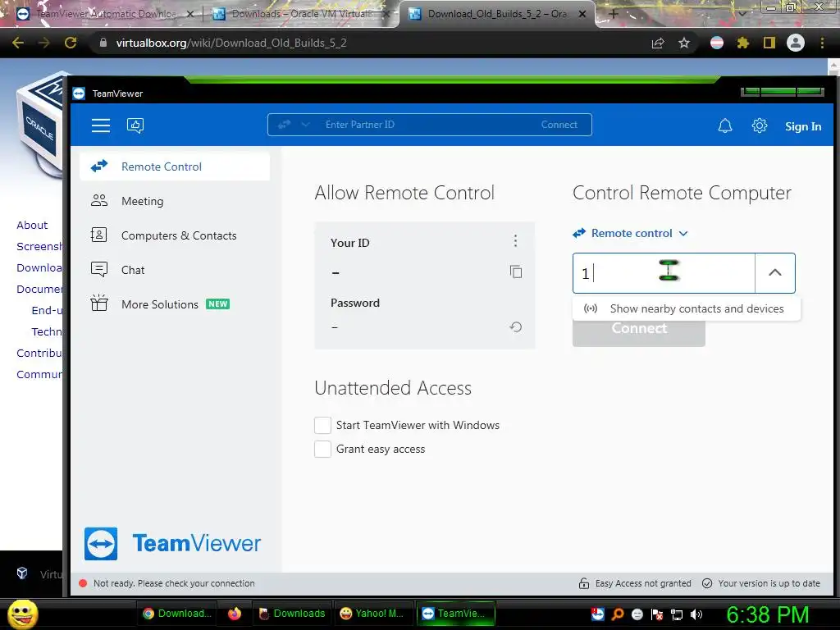
Task: Open the smiley Start button
Action: [22, 614]
